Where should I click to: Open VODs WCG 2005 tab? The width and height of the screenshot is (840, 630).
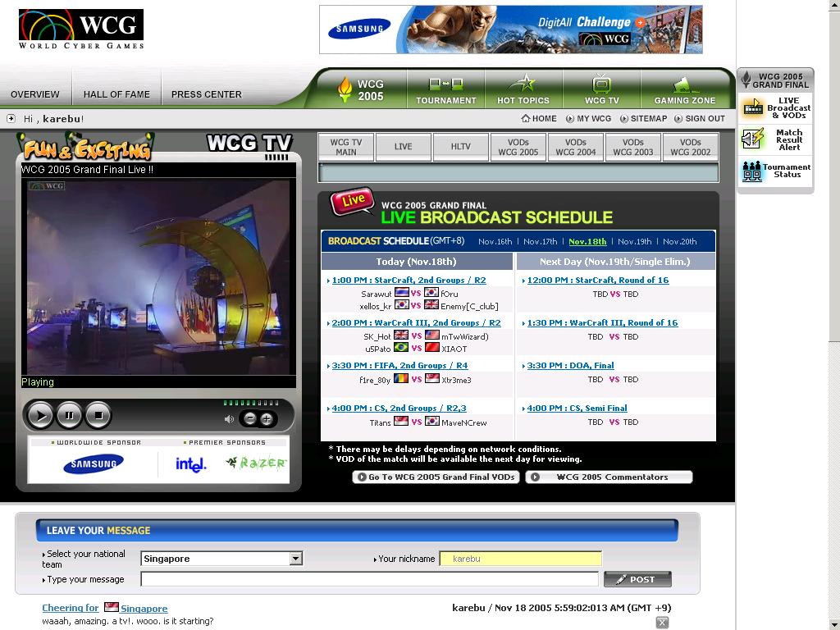point(518,148)
